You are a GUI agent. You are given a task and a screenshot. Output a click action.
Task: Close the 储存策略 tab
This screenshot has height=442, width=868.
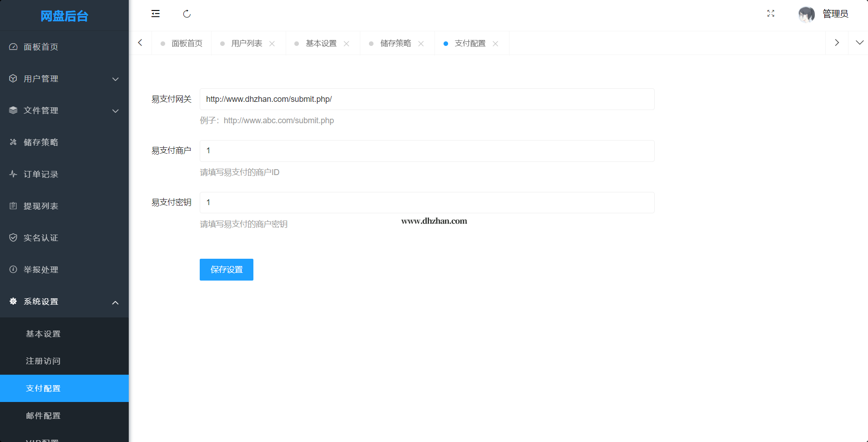[421, 44]
